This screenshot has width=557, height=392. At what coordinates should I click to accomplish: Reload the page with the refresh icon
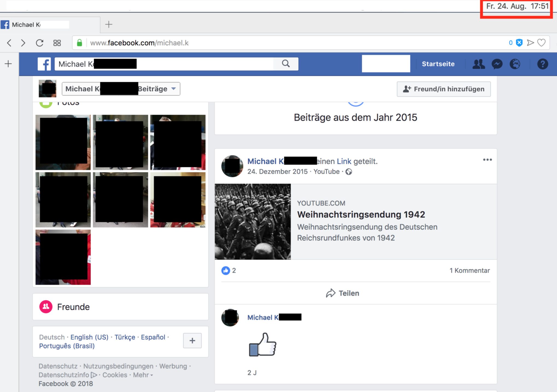tap(40, 43)
